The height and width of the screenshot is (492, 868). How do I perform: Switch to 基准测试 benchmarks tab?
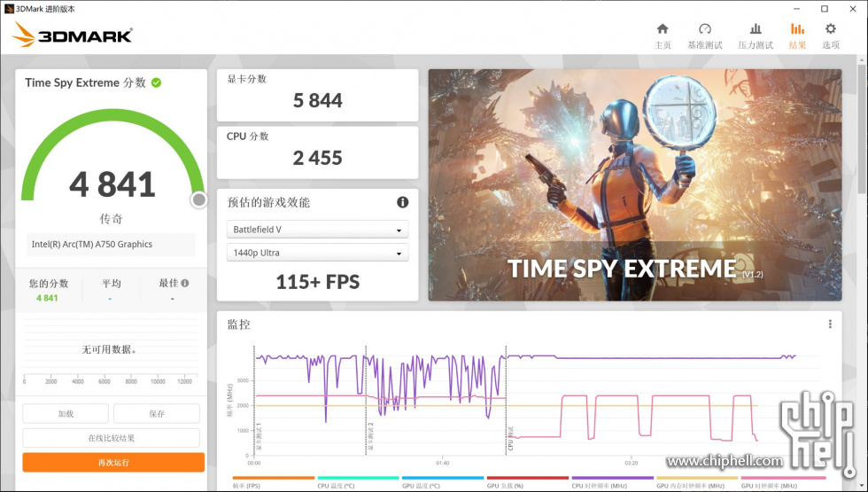click(705, 36)
